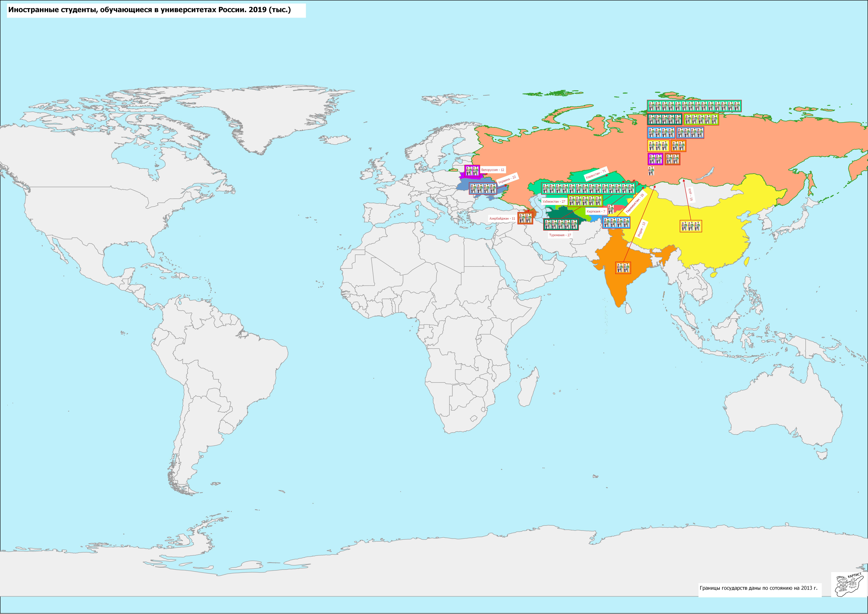
Task: Select the bright-blue student box inside Russia
Action: pyautogui.click(x=661, y=132)
